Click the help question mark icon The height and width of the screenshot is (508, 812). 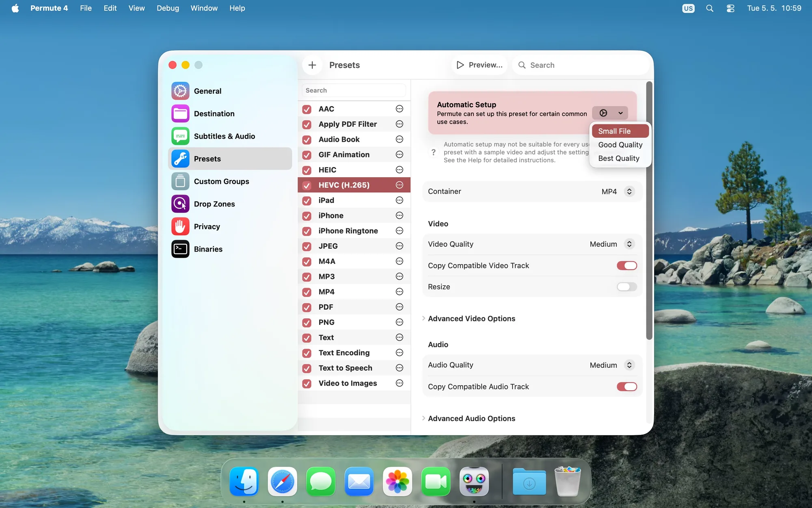[434, 152]
